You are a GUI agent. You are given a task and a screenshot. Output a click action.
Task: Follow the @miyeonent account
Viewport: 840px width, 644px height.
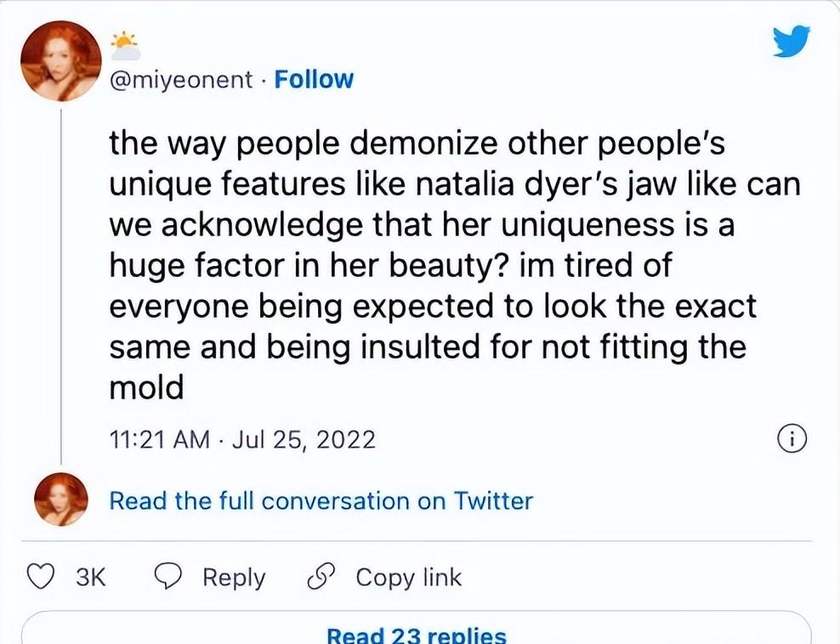point(314,80)
